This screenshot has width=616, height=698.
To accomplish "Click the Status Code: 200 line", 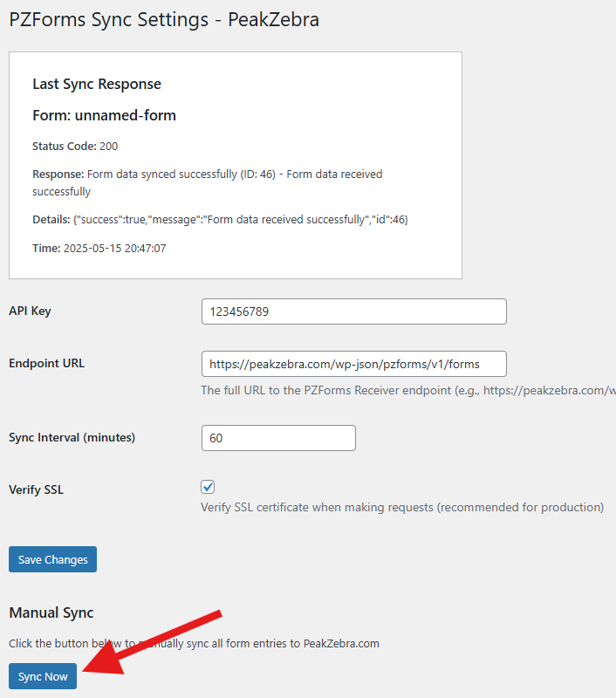I will point(75,146).
